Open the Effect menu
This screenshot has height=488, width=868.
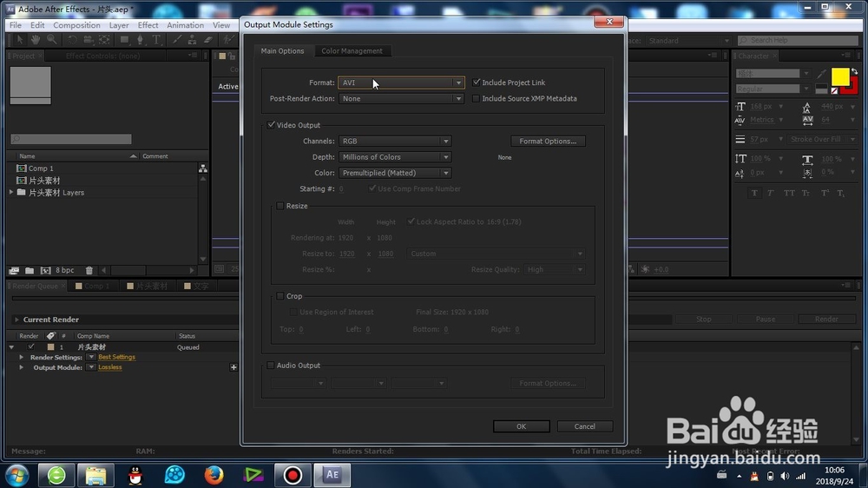(x=148, y=25)
